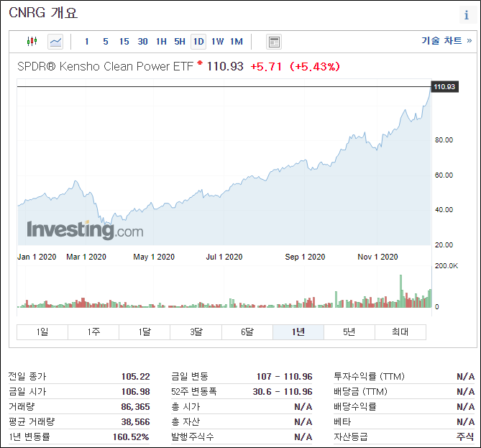Viewport: 481px width, 448px height.
Task: Click the 110.93 price label on chart axis
Action: [x=445, y=87]
